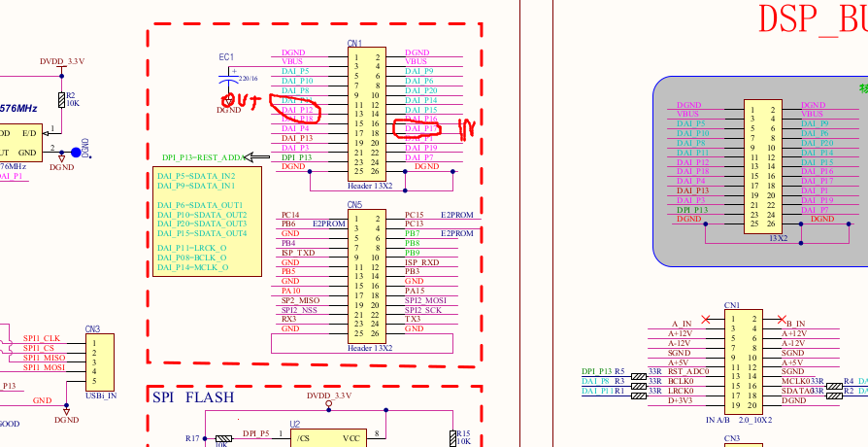
Task: Click the DPI_P13=REST_ADDA net note
Action: coord(204,157)
